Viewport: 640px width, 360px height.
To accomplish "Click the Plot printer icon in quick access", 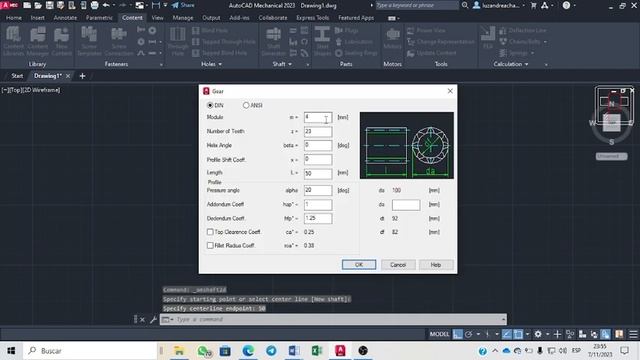I will [95, 5].
